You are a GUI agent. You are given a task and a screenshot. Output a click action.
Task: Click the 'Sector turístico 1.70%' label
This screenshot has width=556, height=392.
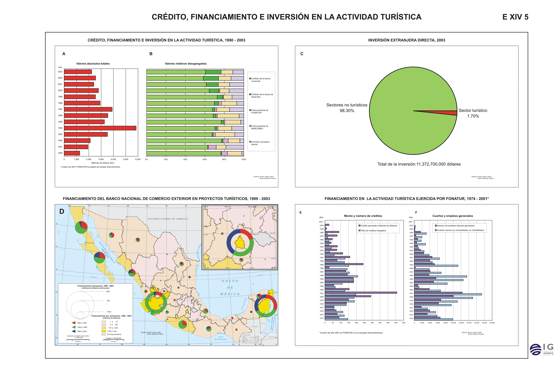473,113
